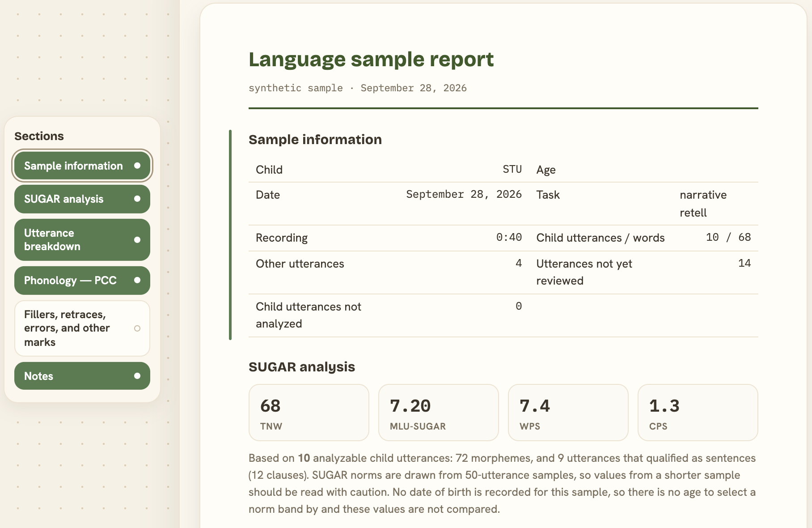Click the Utterances not yet reviewed label
This screenshot has width=812, height=528.
[584, 272]
